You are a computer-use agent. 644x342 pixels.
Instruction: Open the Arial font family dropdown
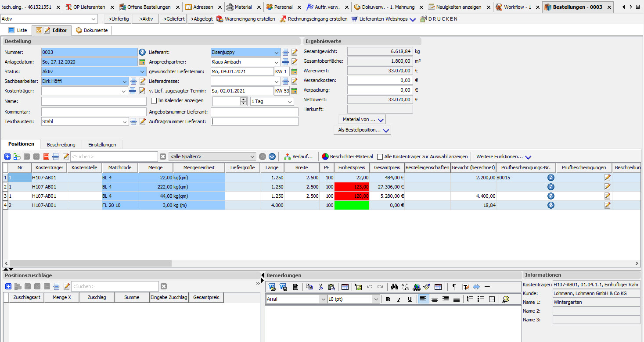pos(323,299)
